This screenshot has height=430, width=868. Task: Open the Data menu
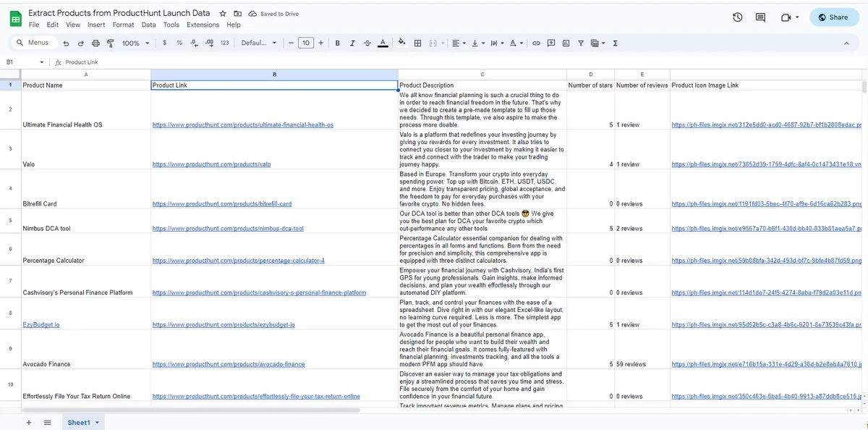point(148,25)
